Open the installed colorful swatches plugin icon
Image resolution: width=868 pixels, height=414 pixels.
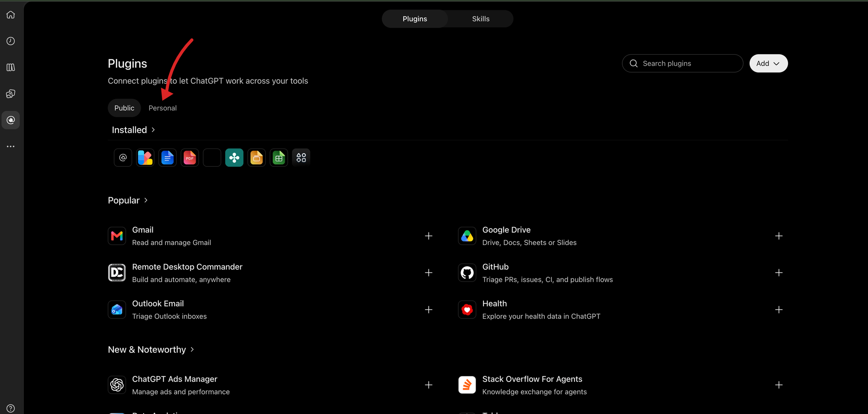(x=145, y=157)
